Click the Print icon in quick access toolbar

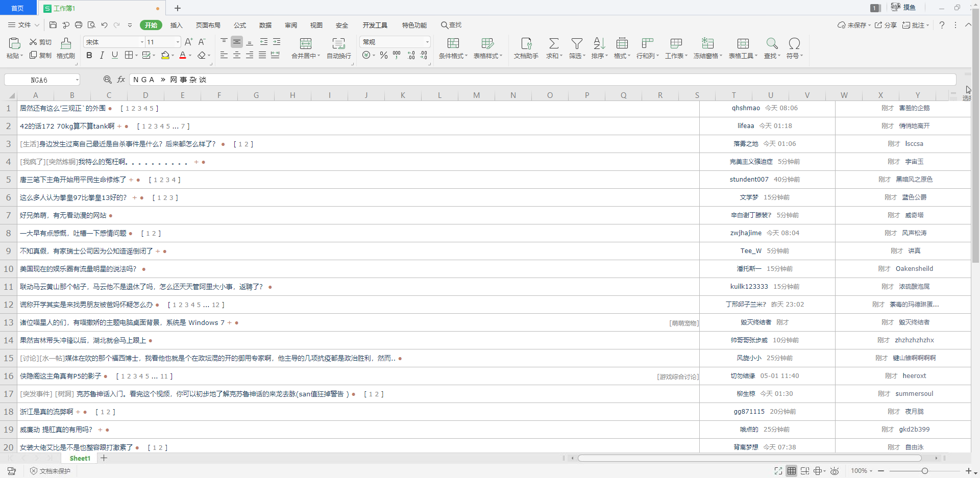point(79,25)
